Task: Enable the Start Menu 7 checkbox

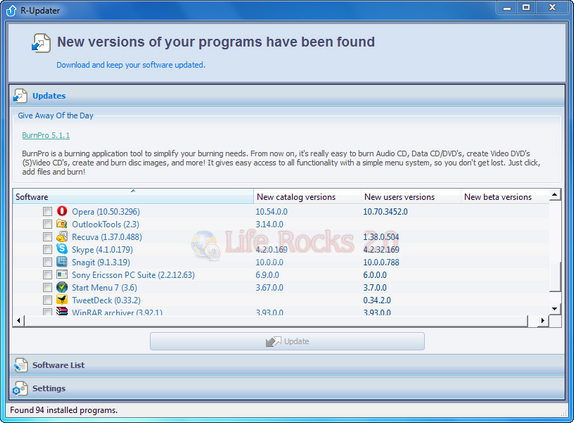Action: pos(47,287)
